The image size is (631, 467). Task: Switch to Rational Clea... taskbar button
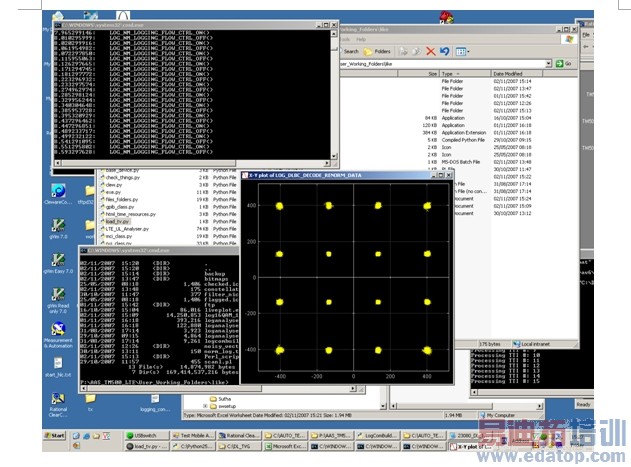[x=239, y=436]
